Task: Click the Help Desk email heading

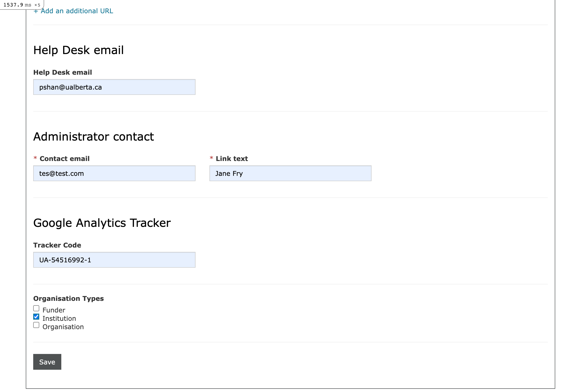Action: click(x=78, y=50)
